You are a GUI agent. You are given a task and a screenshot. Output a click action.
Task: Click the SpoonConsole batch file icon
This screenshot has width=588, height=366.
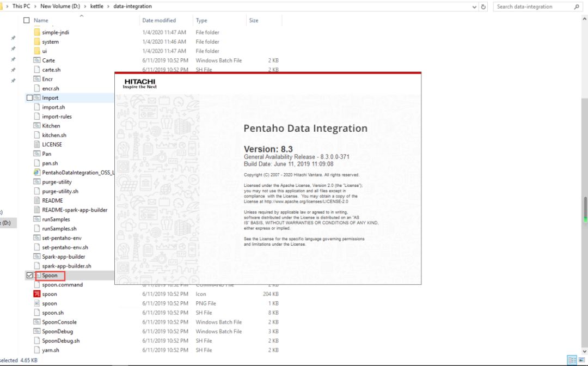pos(37,322)
